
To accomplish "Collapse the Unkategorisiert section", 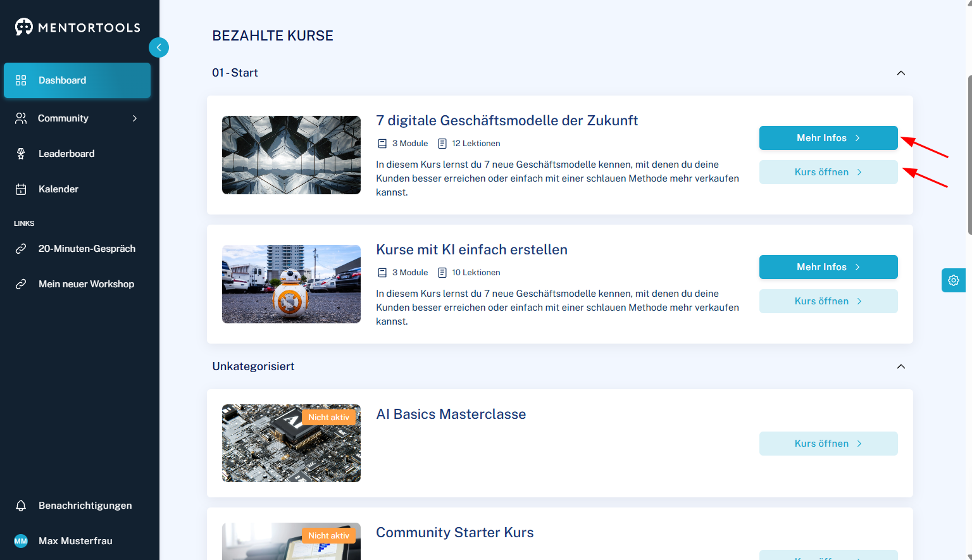I will tap(901, 366).
